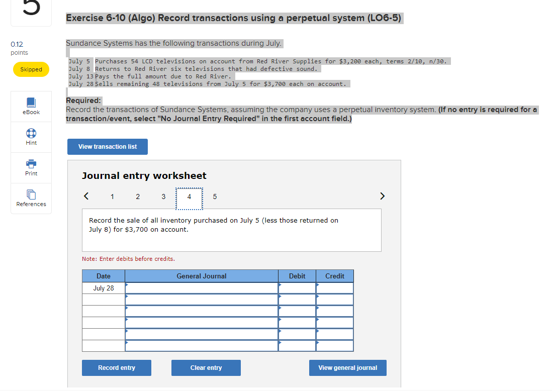The width and height of the screenshot is (552, 392).
Task: Click the Hint globe icon
Action: [31, 136]
